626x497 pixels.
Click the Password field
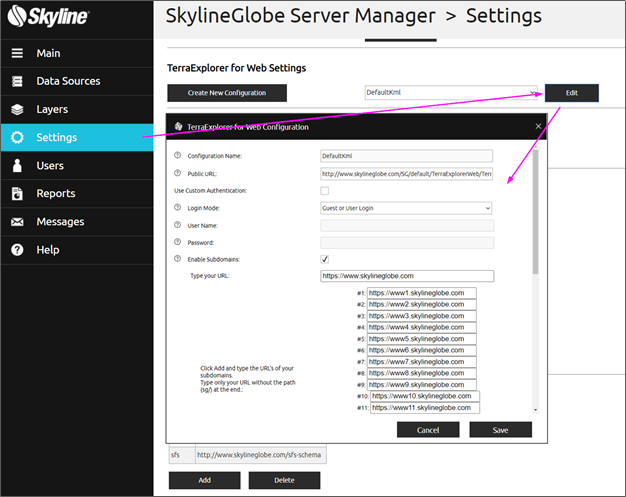point(407,242)
